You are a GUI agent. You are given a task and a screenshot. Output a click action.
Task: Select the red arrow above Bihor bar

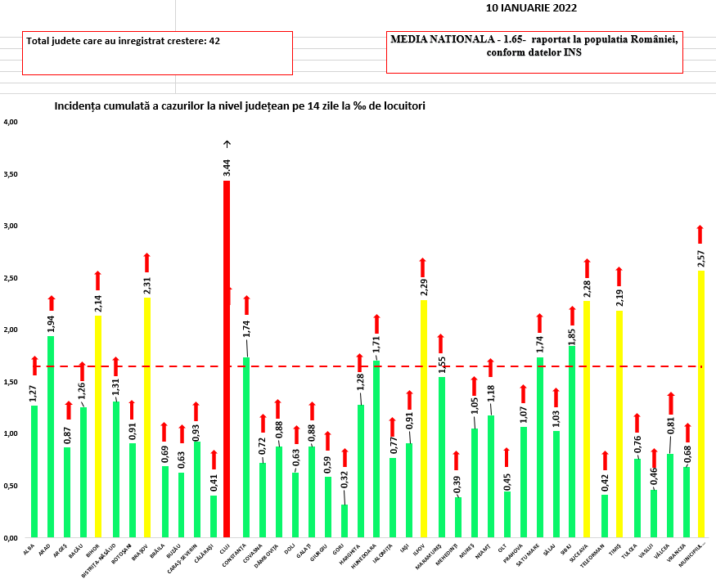click(98, 281)
